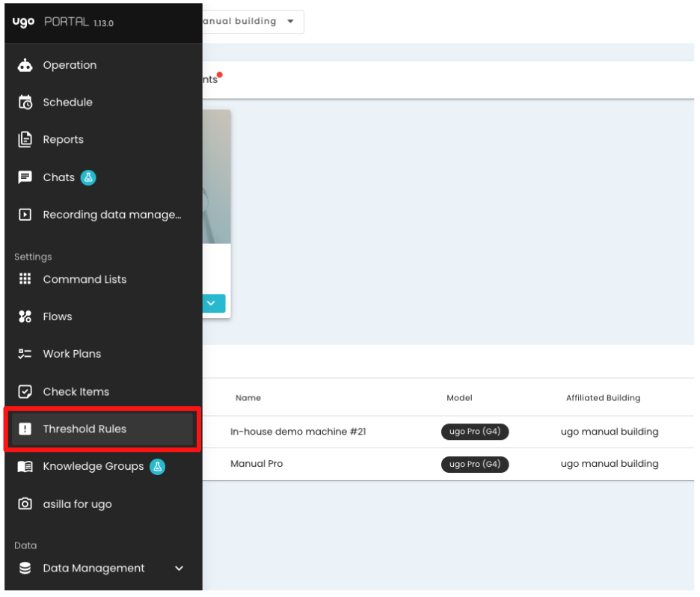700x597 pixels.
Task: Open Schedule via its calendar icon
Action: tap(25, 102)
